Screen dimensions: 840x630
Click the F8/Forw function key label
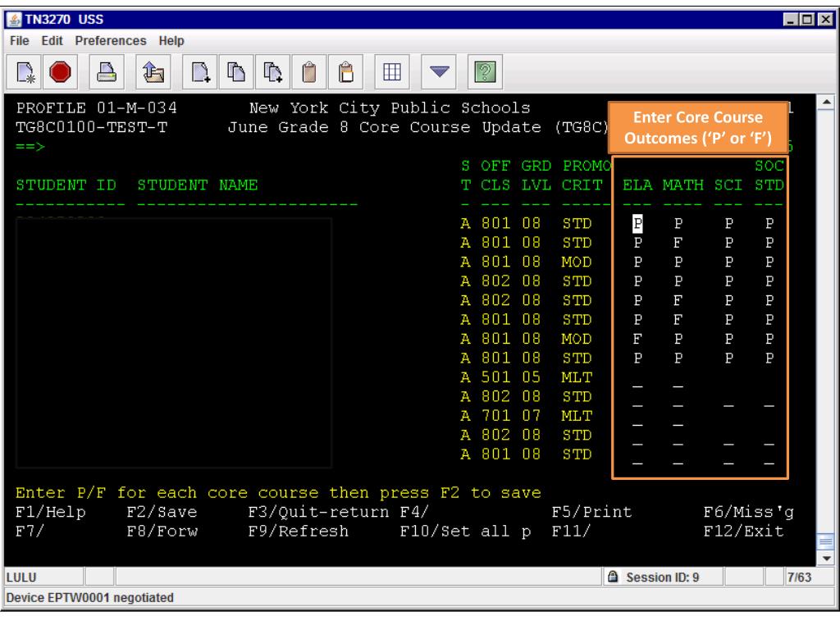162,532
